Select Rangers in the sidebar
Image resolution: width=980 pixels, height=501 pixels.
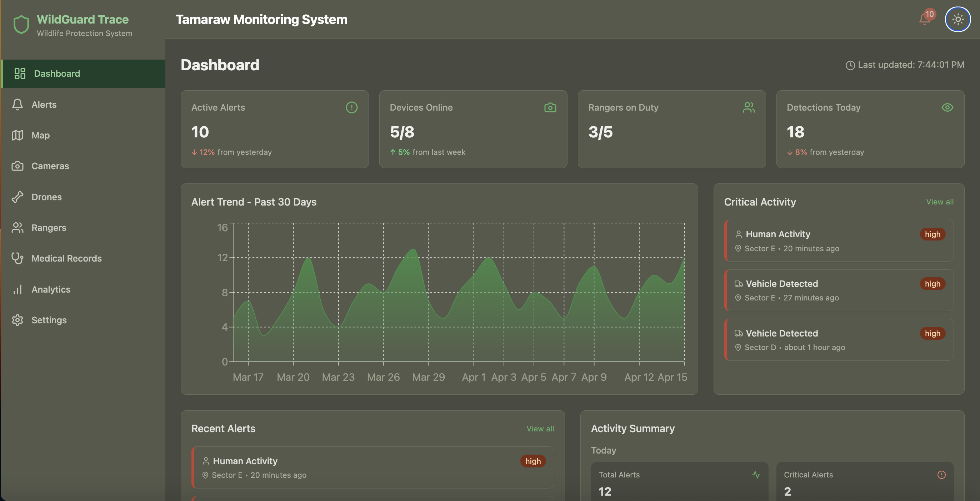coord(49,228)
